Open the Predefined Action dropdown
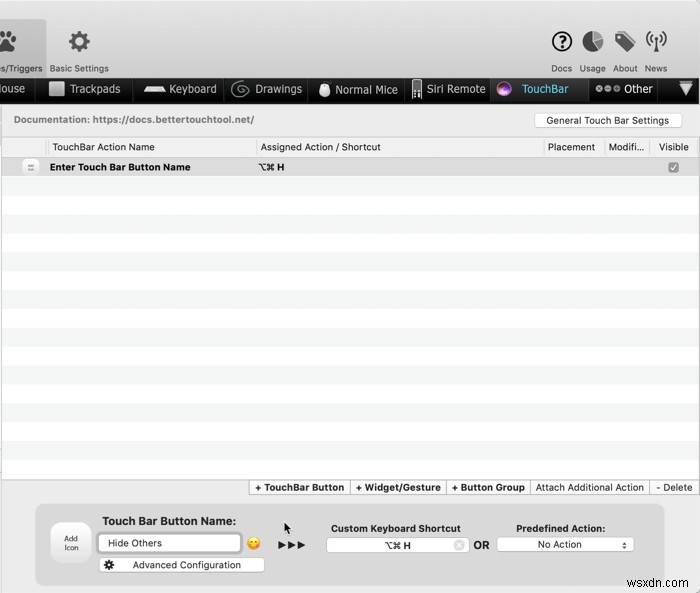The height and width of the screenshot is (593, 700). [565, 545]
